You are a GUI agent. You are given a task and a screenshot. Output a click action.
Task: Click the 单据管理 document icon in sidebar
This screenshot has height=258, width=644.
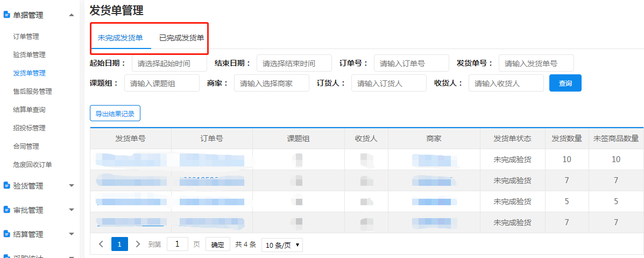[x=7, y=15]
